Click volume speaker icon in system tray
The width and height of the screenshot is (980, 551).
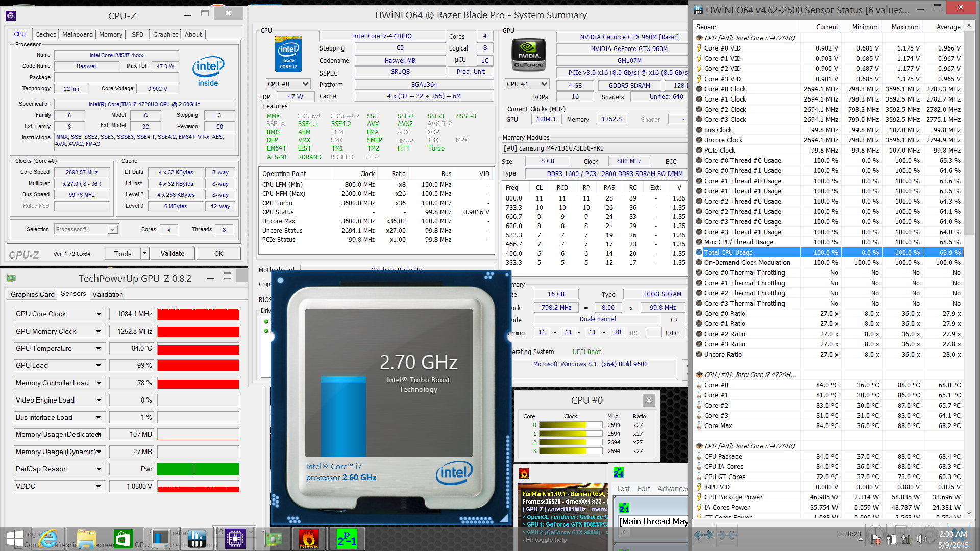click(921, 539)
